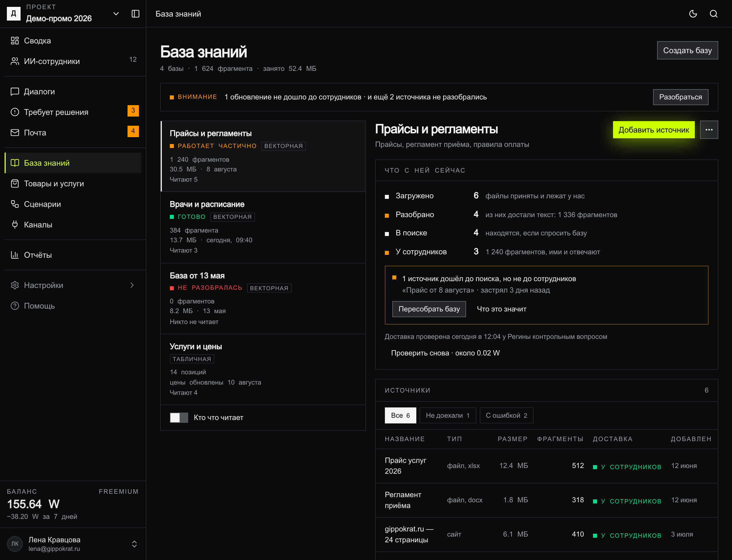The height and width of the screenshot is (560, 732).
Task: Click the Сводка dashboard icon
Action: [x=15, y=41]
